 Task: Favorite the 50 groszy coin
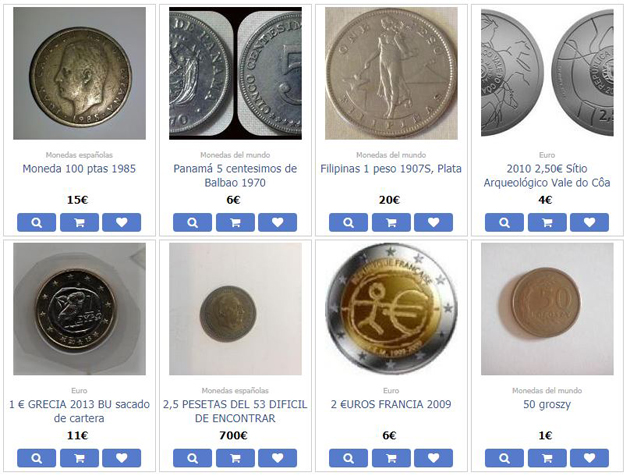click(589, 458)
